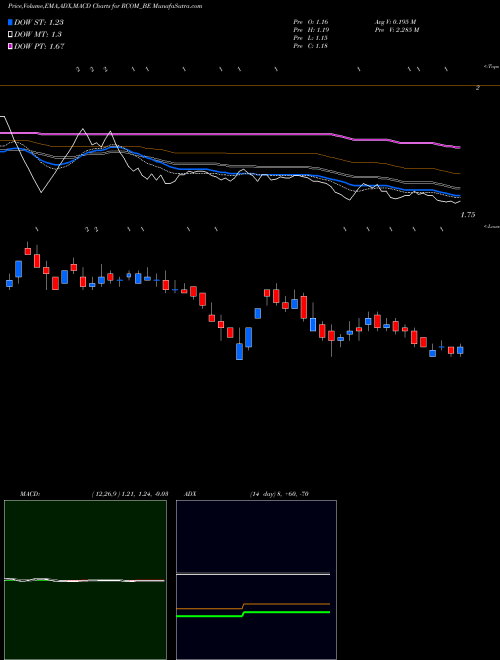Click the 'Pre C: 1.18' value

[x=311, y=46]
